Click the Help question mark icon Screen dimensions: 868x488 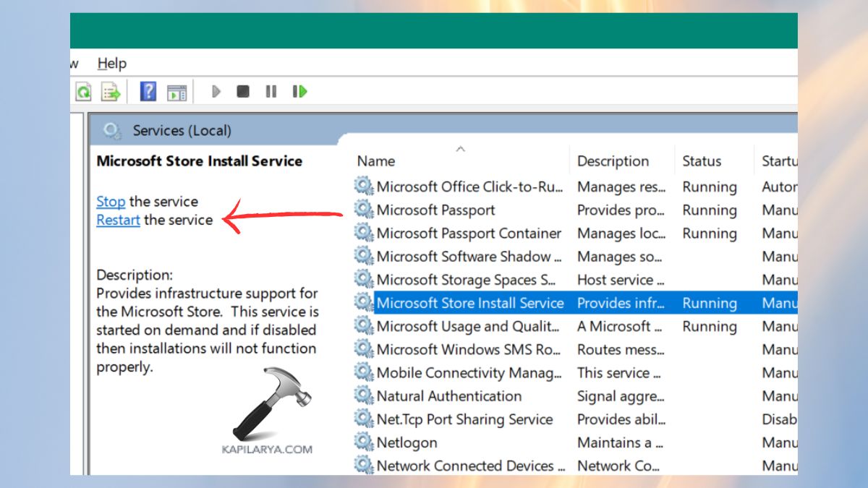click(148, 90)
